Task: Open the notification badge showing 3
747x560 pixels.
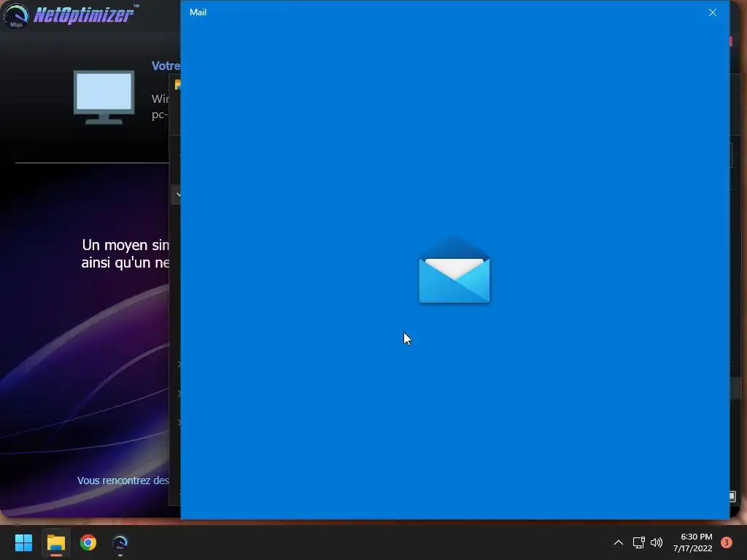Action: pos(726,542)
